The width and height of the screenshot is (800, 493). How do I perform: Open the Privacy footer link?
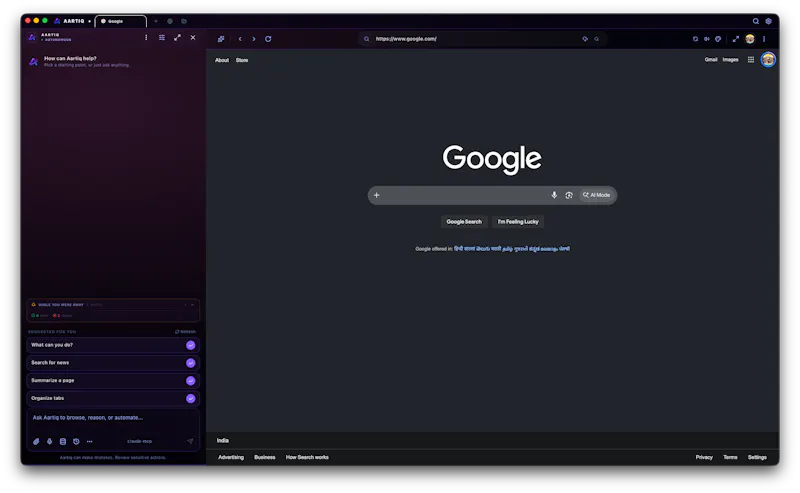click(x=704, y=457)
